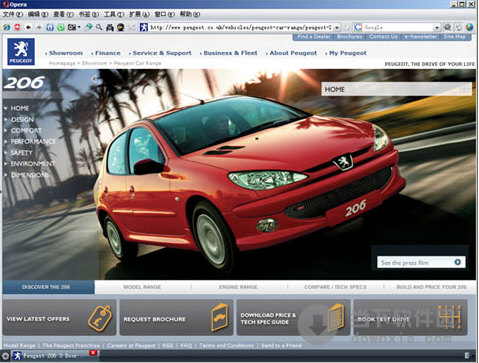Viewport: 479px width, 363px height.
Task: Click the View Latest Offers button
Action: click(60, 318)
